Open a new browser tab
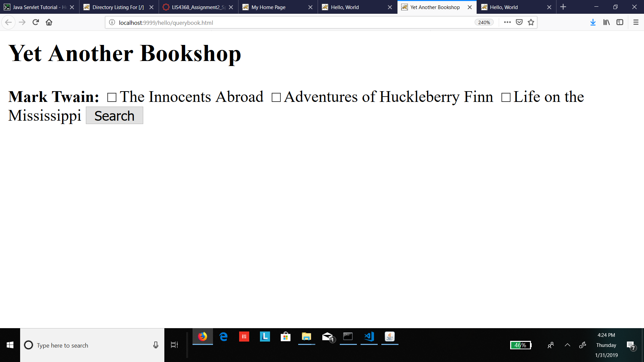Image resolution: width=644 pixels, height=362 pixels. point(563,7)
